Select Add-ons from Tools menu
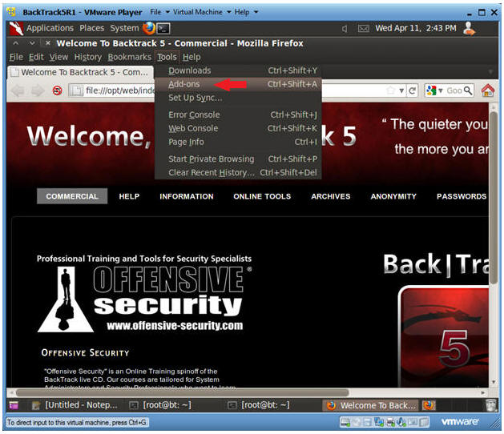 [x=238, y=84]
